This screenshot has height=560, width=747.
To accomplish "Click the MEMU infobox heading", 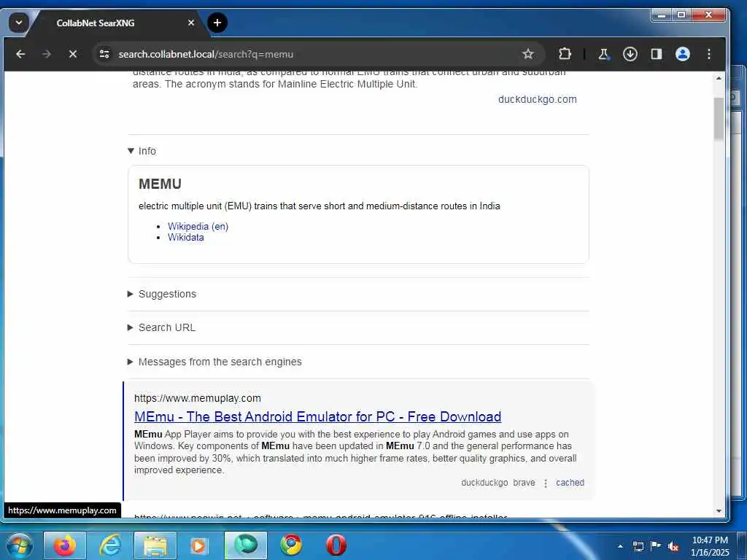I will point(160,184).
